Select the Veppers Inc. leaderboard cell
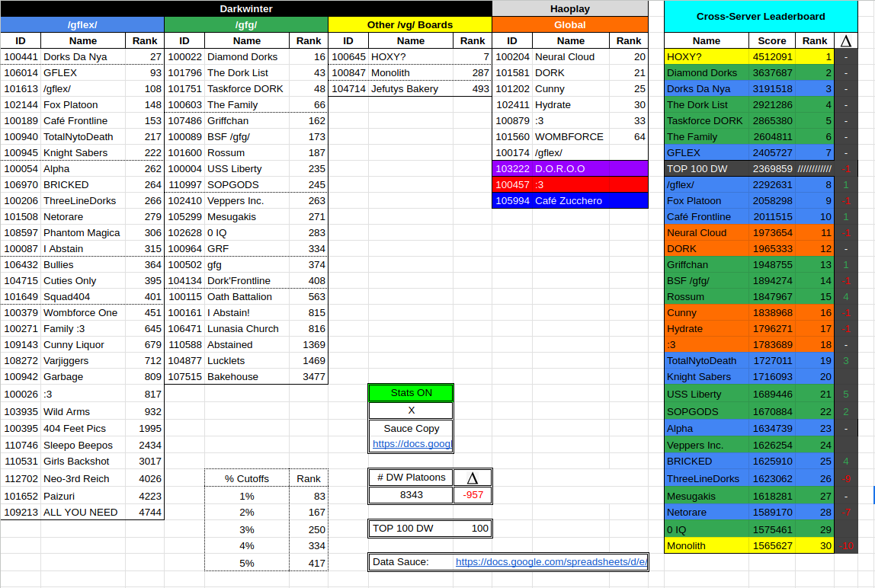This screenshot has width=875, height=588. 707,445
